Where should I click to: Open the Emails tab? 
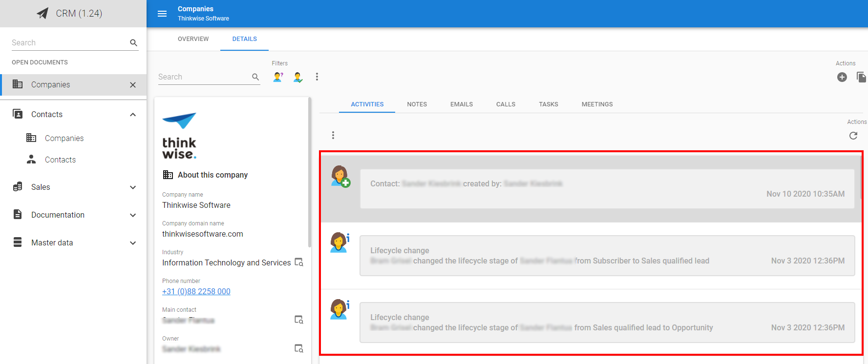(462, 104)
